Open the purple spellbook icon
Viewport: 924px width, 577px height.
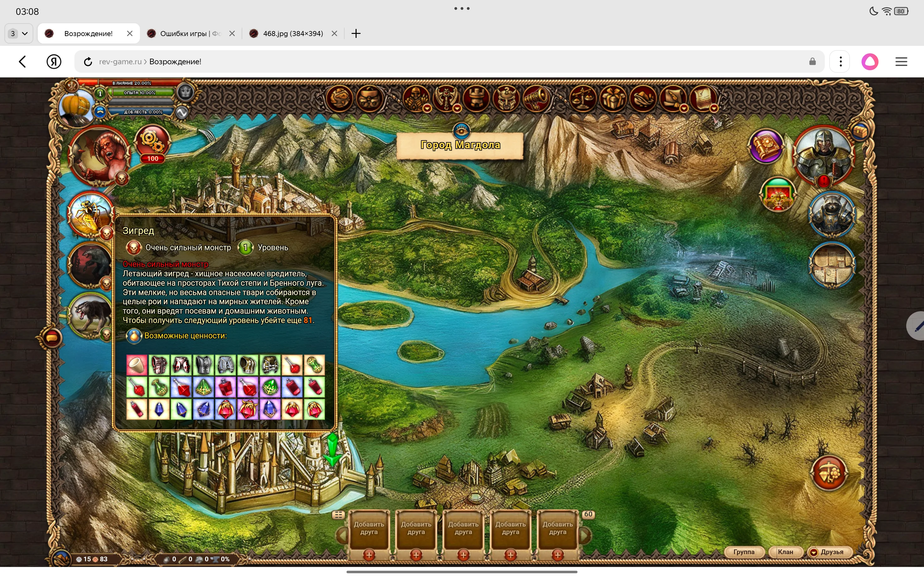765,146
